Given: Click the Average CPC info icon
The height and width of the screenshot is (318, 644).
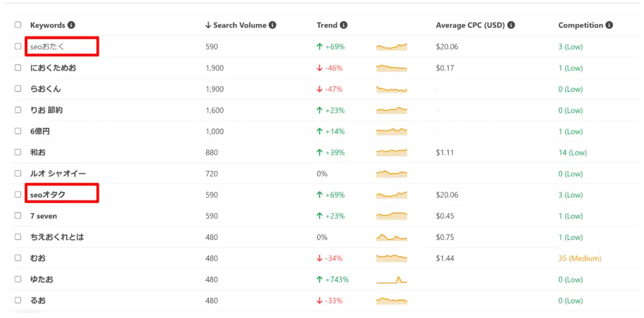Looking at the screenshot, I should 511,25.
